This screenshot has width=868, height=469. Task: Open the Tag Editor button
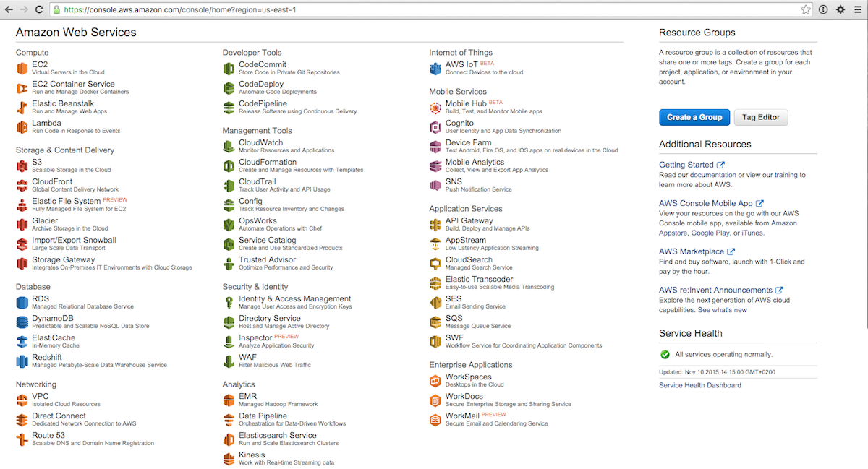pos(760,117)
